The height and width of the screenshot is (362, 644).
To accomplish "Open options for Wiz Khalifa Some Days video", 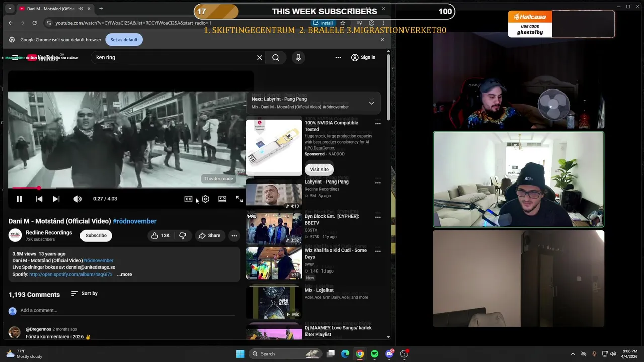I will [x=378, y=251].
